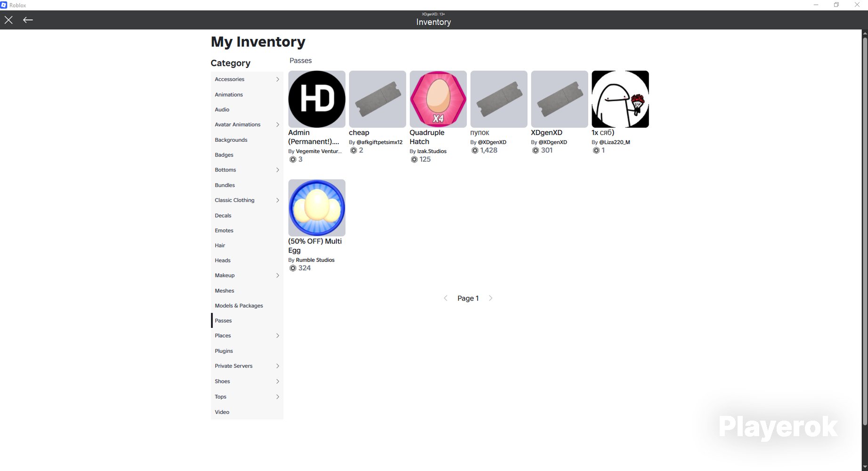Close the inventory with the X icon

click(8, 20)
